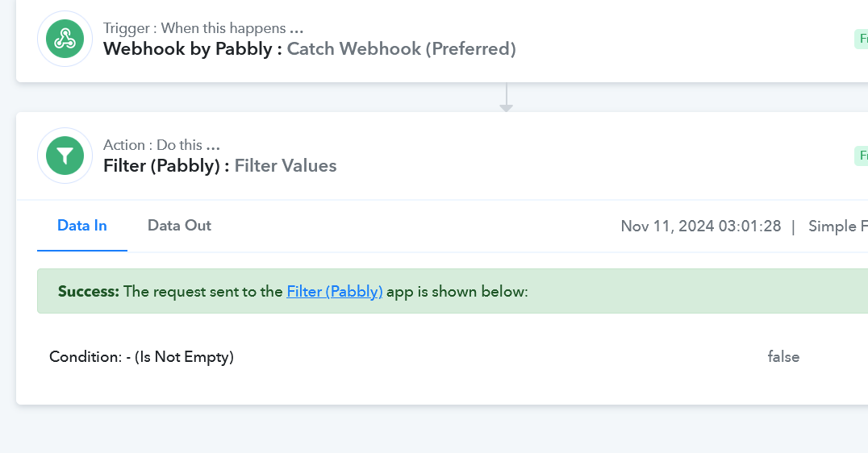Click the green Success message banner

pos(453,291)
